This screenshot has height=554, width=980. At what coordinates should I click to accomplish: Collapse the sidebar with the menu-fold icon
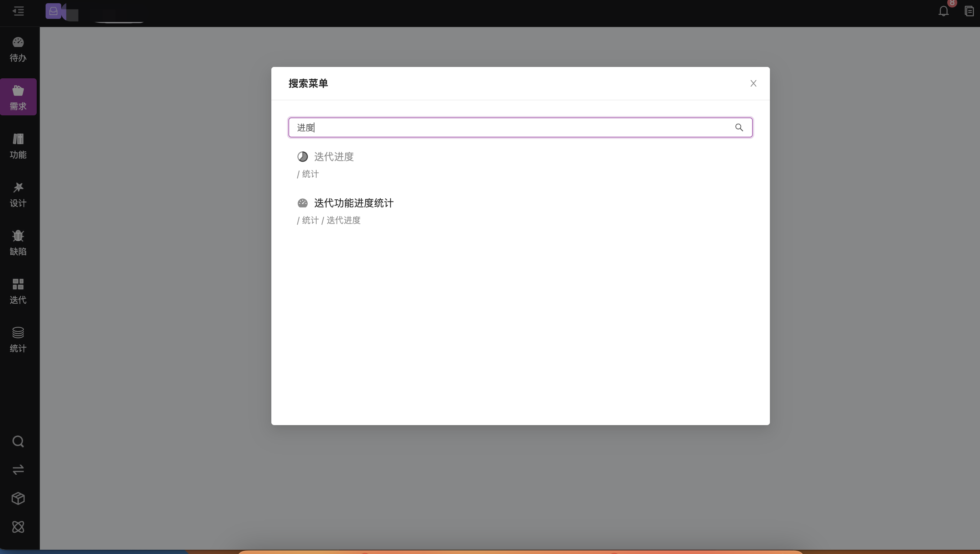18,11
